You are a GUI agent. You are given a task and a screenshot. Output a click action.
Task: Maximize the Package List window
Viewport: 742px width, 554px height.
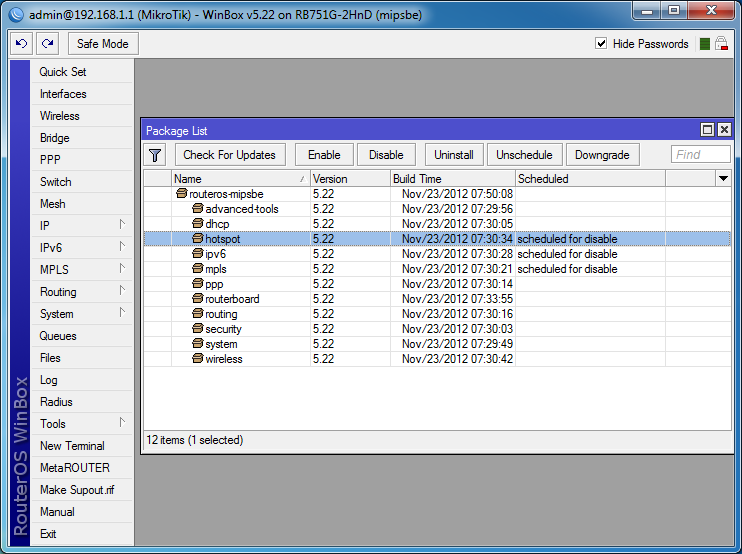tap(707, 130)
